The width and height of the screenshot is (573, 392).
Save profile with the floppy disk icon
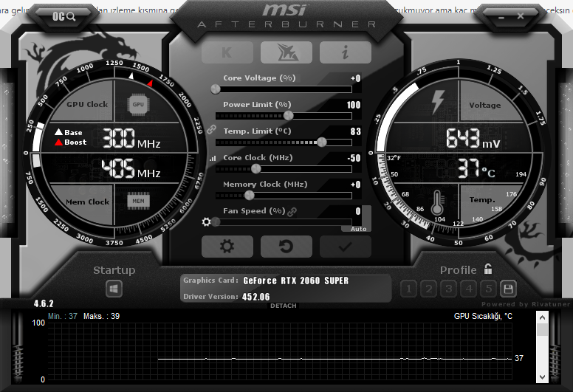click(x=508, y=289)
